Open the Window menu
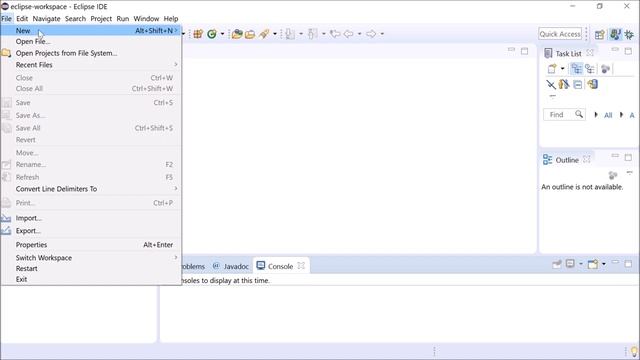 [146, 19]
